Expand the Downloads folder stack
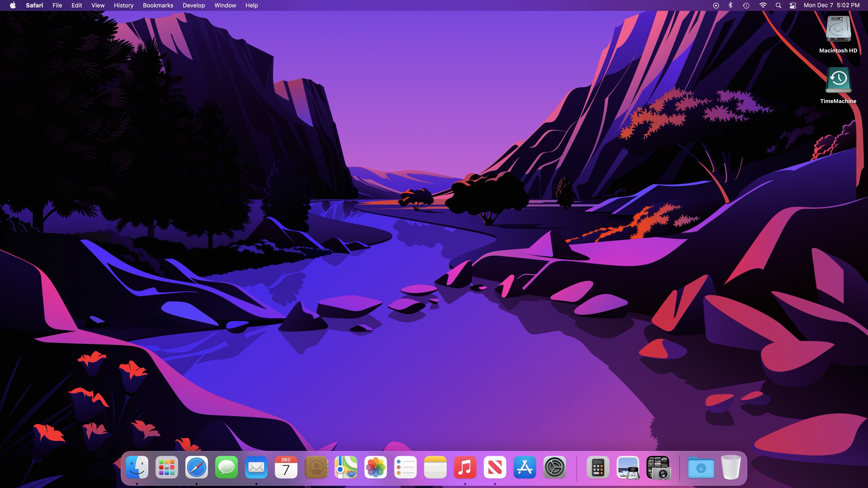Viewport: 868px width, 488px height. (701, 467)
